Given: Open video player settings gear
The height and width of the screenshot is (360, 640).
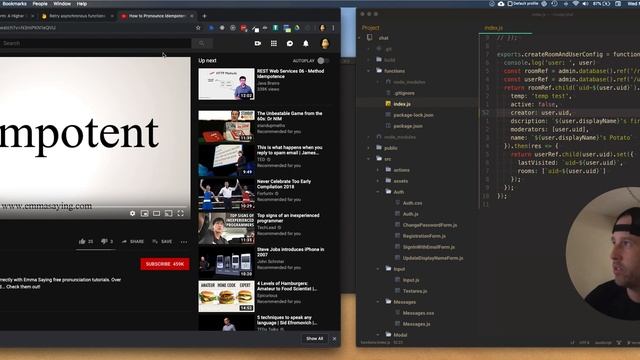Looking at the screenshot, I should [x=133, y=213].
